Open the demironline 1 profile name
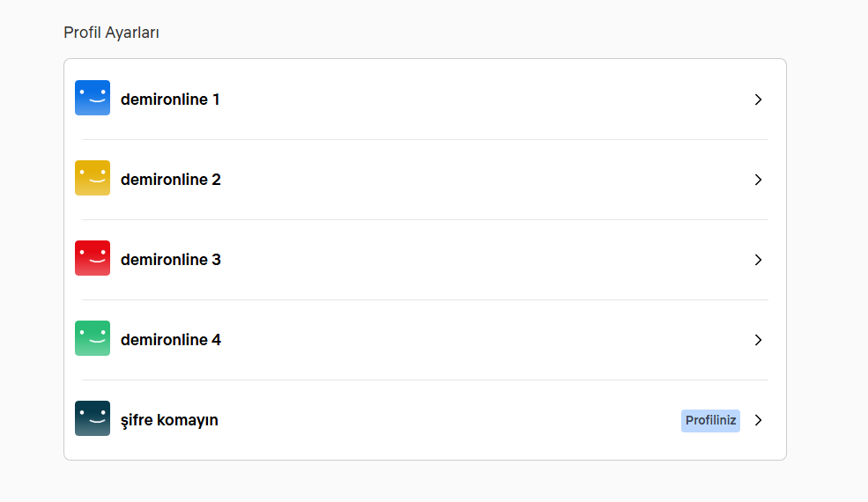The width and height of the screenshot is (868, 502). 170,100
